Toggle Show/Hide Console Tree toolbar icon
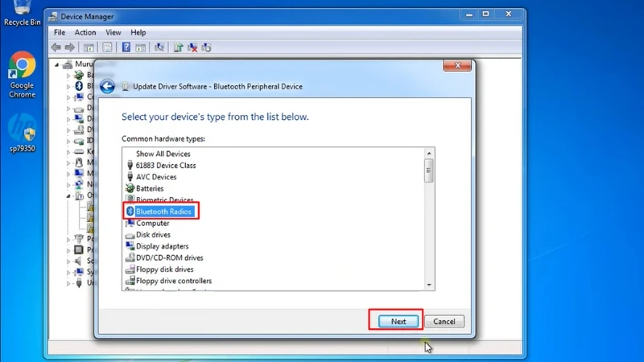The image size is (644, 362). pos(89,47)
